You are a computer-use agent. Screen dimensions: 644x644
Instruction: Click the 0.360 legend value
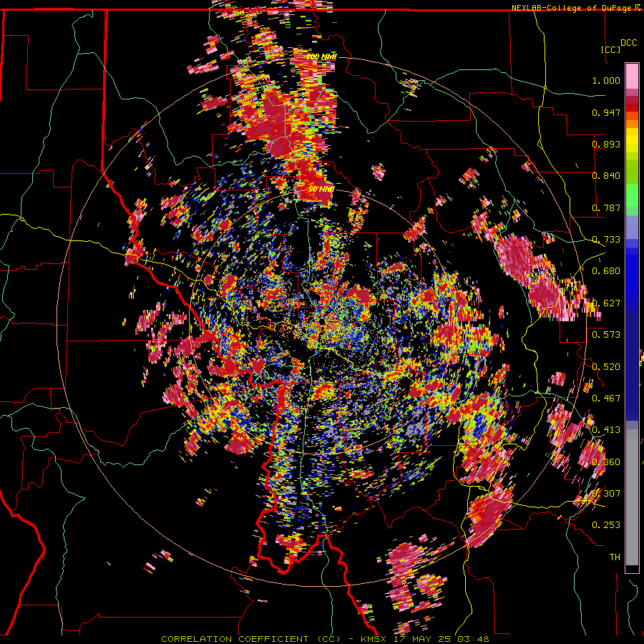coord(606,462)
